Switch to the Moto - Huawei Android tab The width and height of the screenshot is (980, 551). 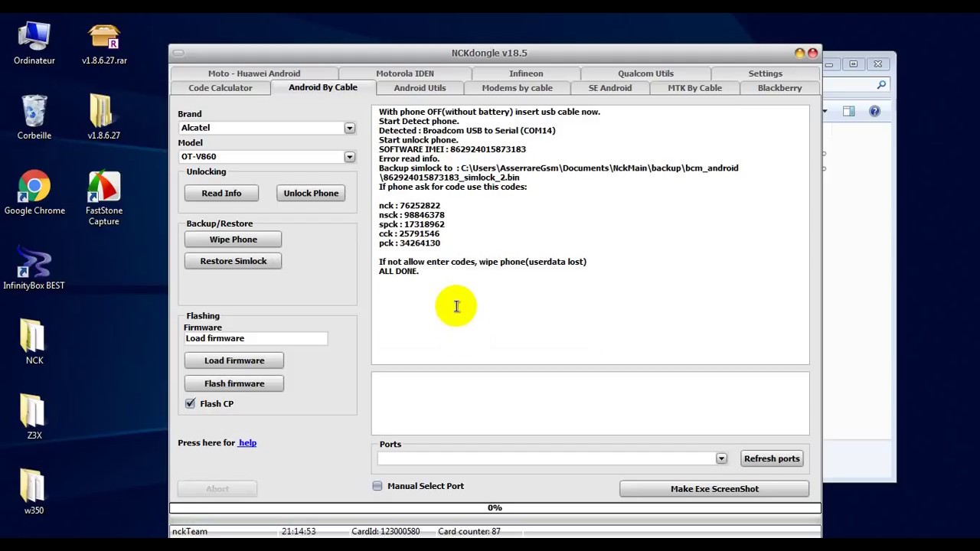[x=254, y=73]
